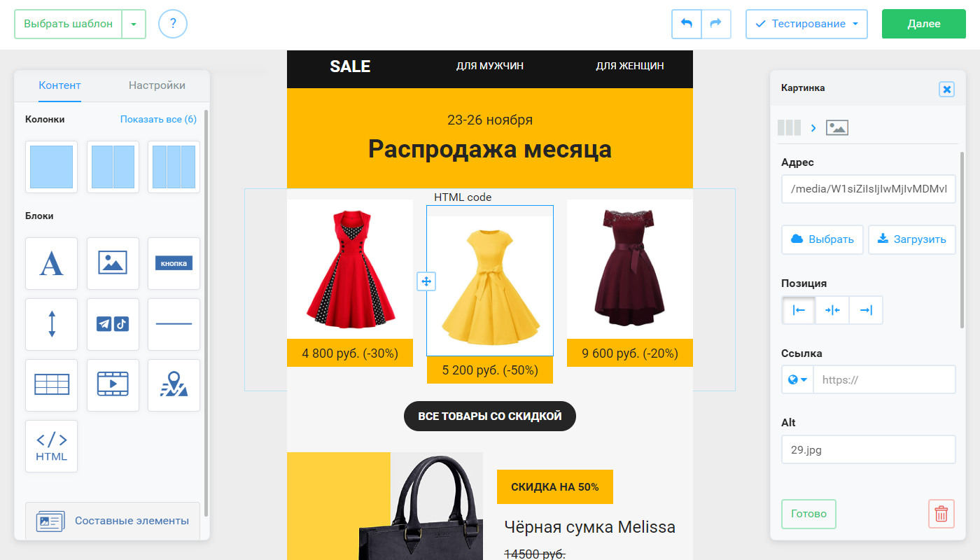Insert the HTML code block
This screenshot has height=560, width=980.
[x=51, y=446]
